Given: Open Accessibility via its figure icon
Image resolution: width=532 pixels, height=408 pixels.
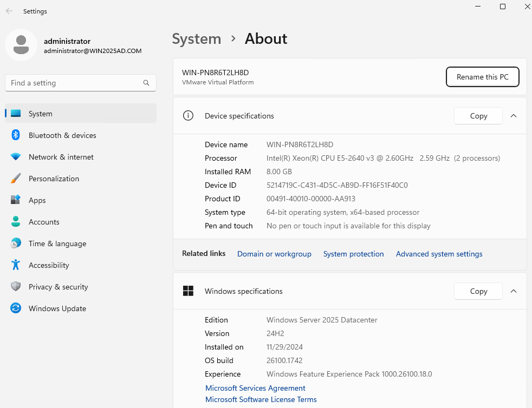Looking at the screenshot, I should pyautogui.click(x=16, y=265).
